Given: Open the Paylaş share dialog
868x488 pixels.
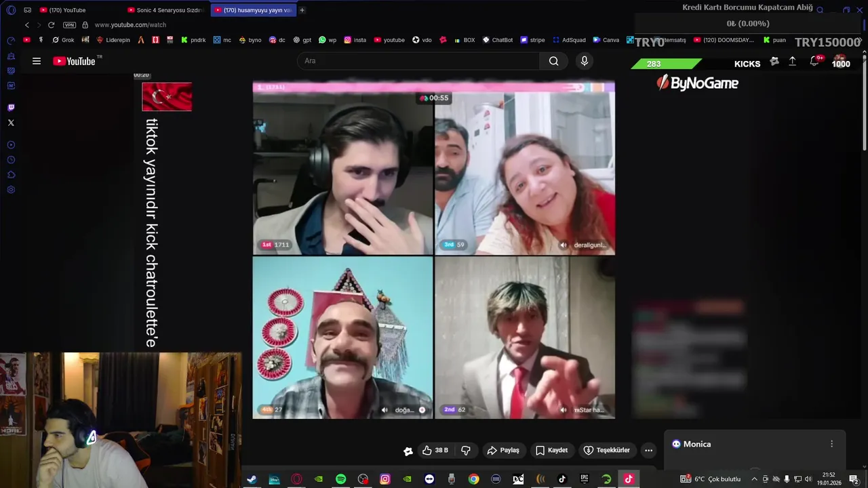Looking at the screenshot, I should pyautogui.click(x=503, y=450).
